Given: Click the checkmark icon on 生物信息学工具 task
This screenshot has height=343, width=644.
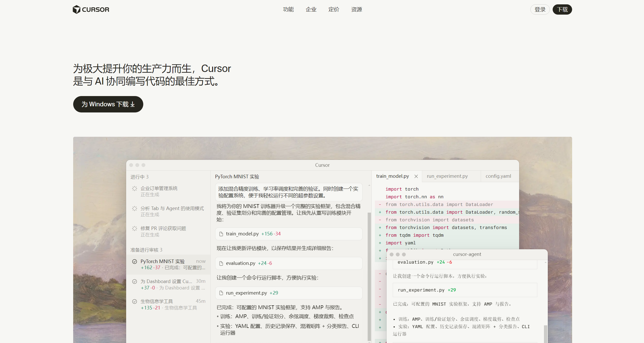Looking at the screenshot, I should 135,301.
